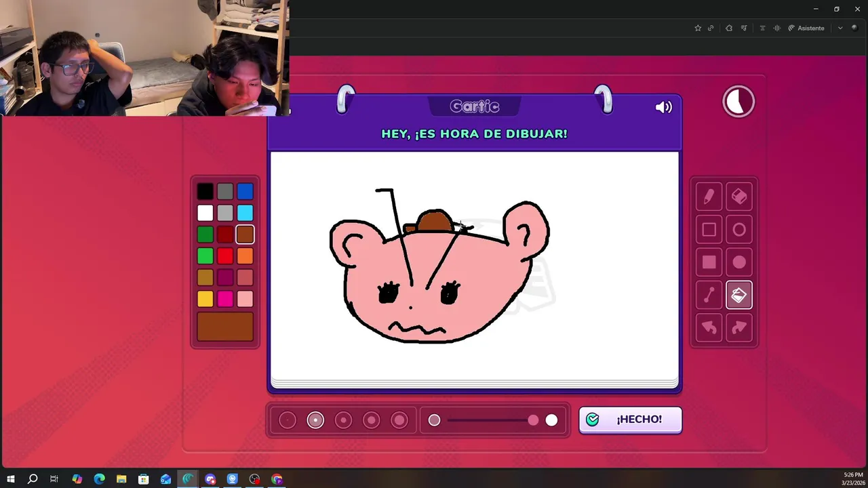Open the Asistente panel

tap(806, 28)
